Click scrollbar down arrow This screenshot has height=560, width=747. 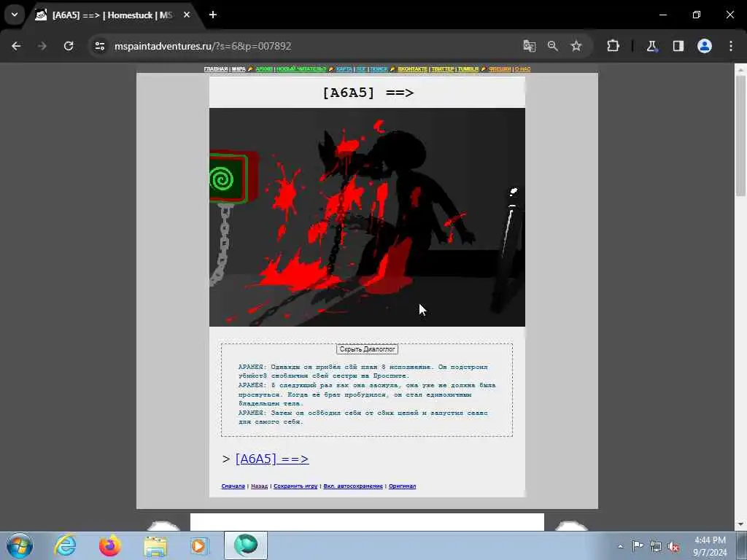(x=740, y=524)
